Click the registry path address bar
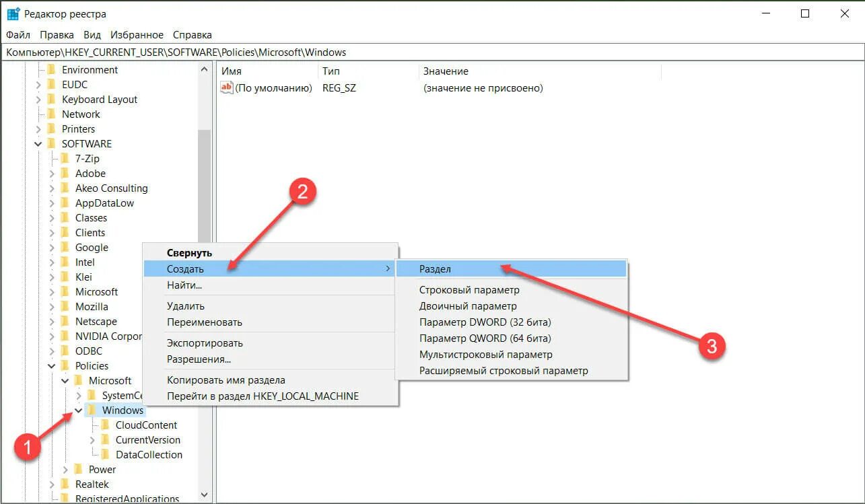865x504 pixels. click(432, 52)
